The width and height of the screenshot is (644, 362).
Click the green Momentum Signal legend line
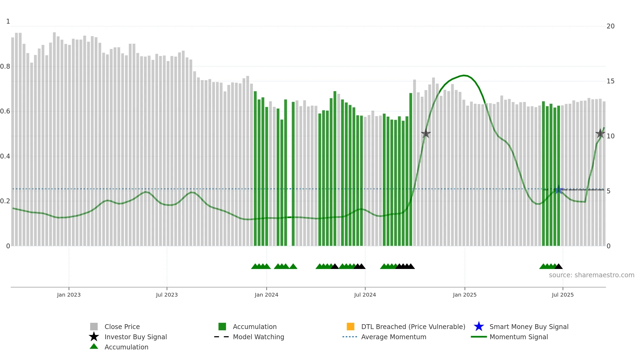(x=479, y=337)
